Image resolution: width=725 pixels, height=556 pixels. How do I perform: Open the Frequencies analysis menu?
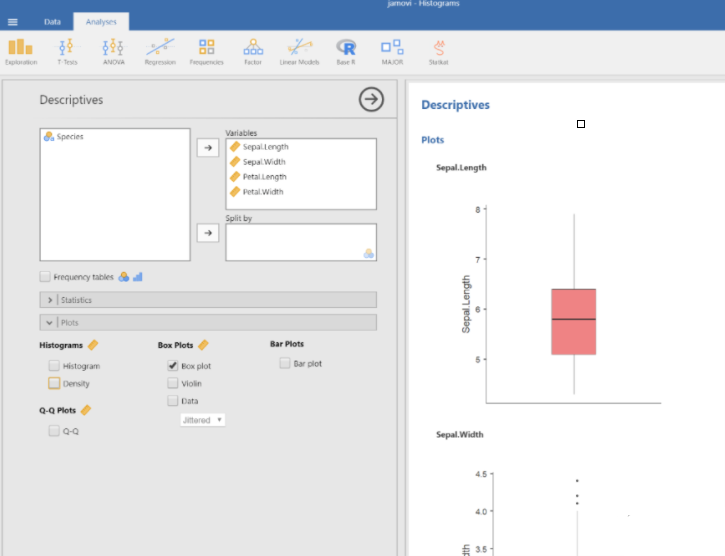coord(207,50)
